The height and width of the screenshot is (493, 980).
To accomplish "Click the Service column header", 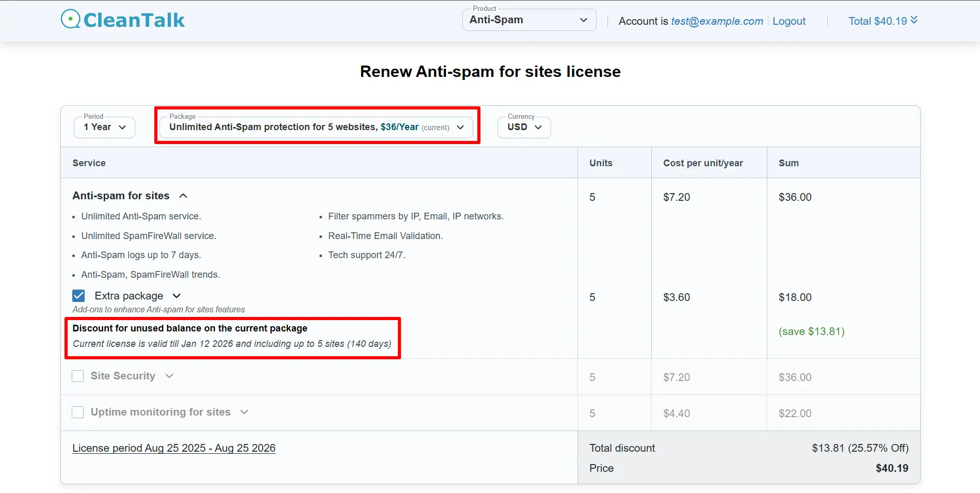I will [89, 163].
